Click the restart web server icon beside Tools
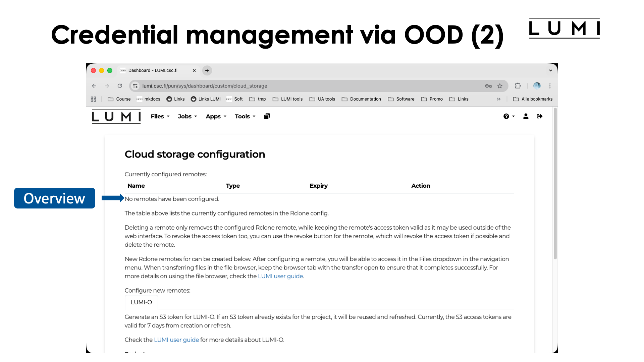 [267, 116]
